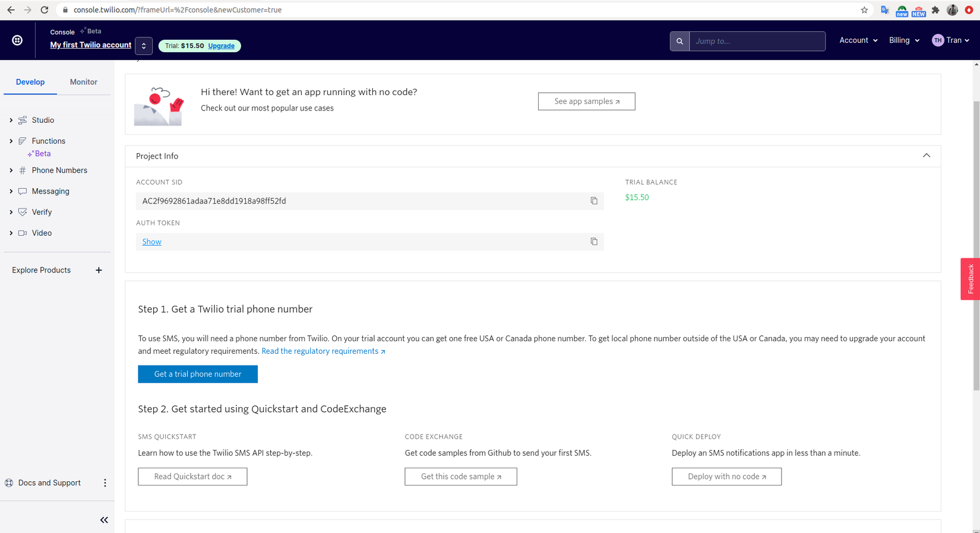The width and height of the screenshot is (980, 533).
Task: Click the search magnifier icon
Action: click(679, 41)
